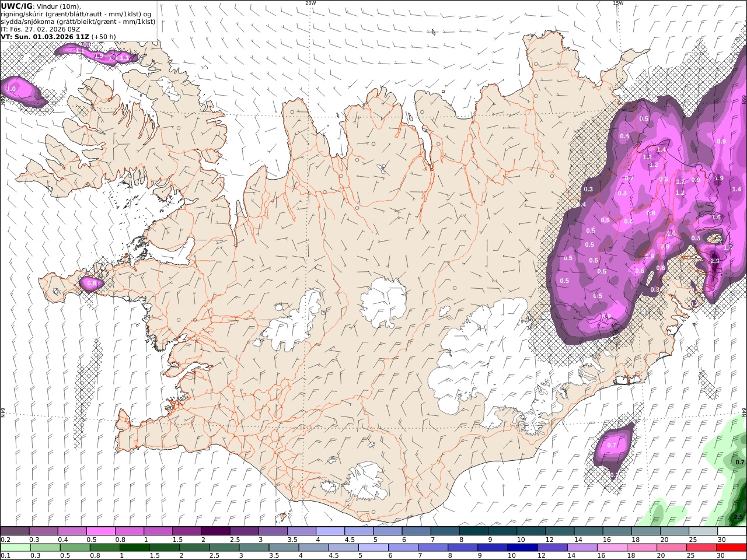The height and width of the screenshot is (560, 747).
Task: Click the '0.7' value in the light green rain area
Action: (741, 461)
